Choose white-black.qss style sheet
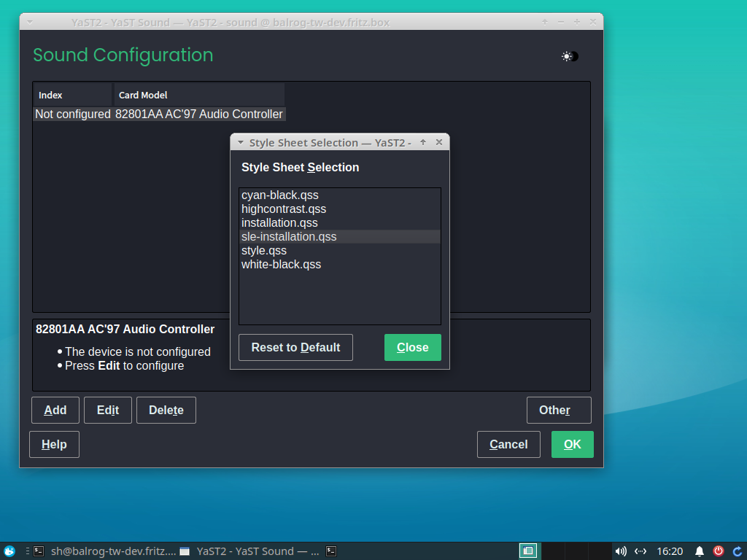The image size is (747, 560). (x=340, y=264)
